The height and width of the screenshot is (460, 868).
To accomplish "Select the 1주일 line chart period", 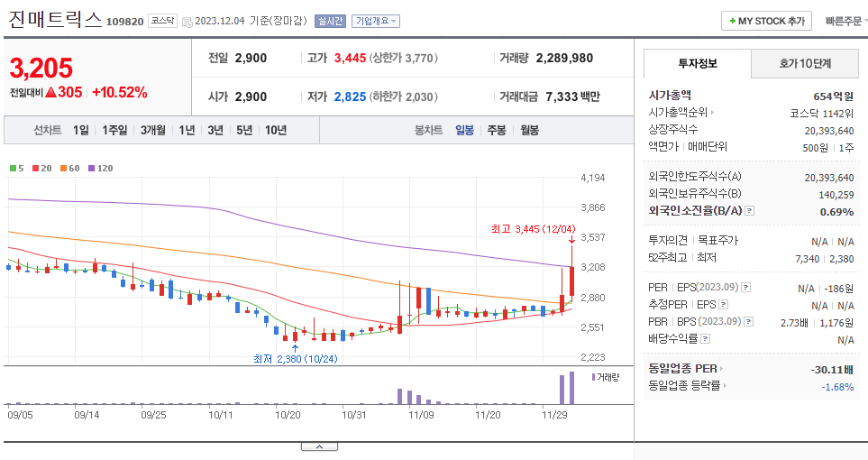I will [x=114, y=130].
